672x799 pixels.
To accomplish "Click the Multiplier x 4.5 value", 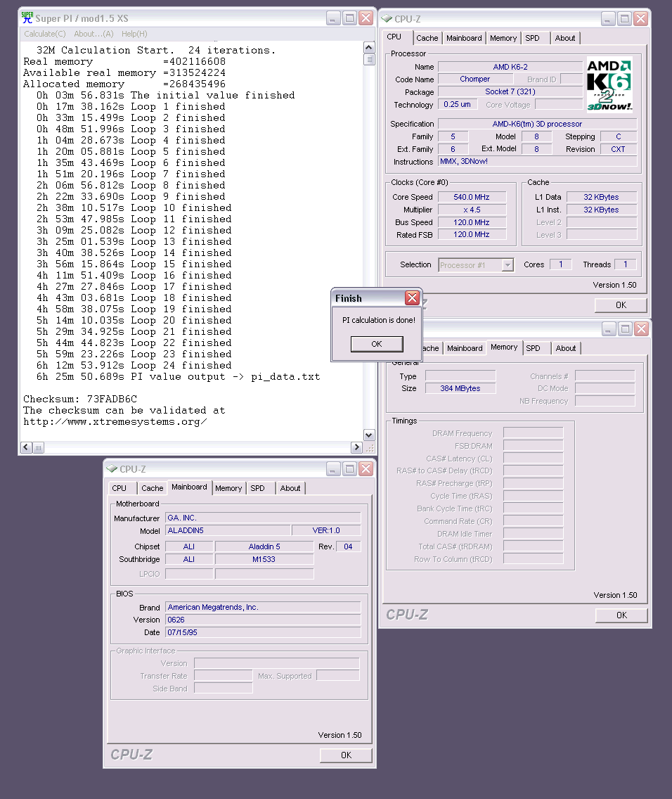I will (x=472, y=210).
